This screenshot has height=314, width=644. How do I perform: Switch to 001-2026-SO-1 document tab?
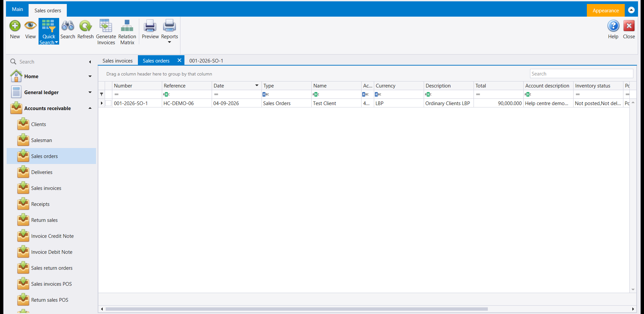(x=206, y=61)
